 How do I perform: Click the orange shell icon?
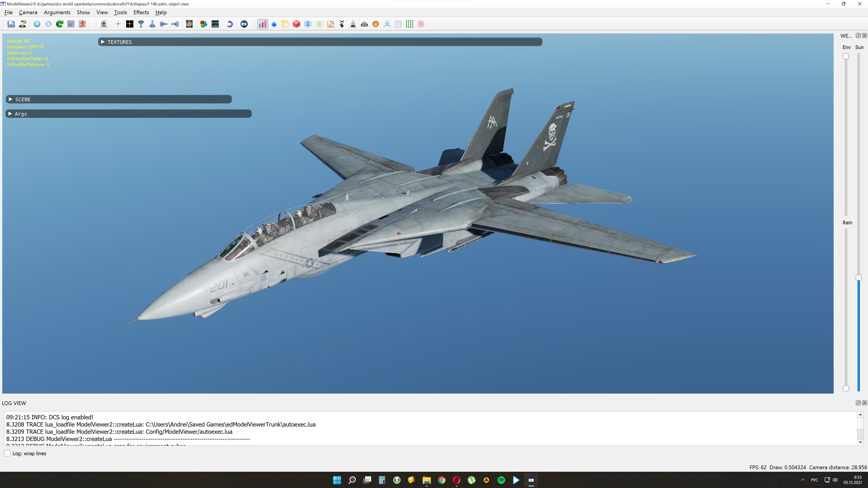[376, 24]
